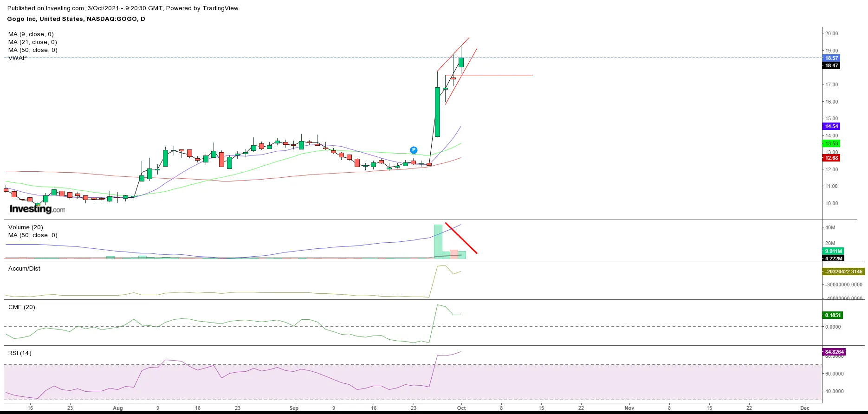Select the 84.8264 RSI value tag
Screen dimensions: 868x414
coord(834,352)
